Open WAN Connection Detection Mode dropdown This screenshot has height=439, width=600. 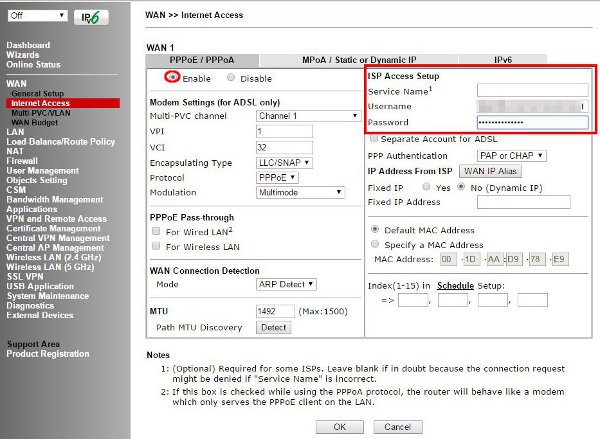[286, 284]
